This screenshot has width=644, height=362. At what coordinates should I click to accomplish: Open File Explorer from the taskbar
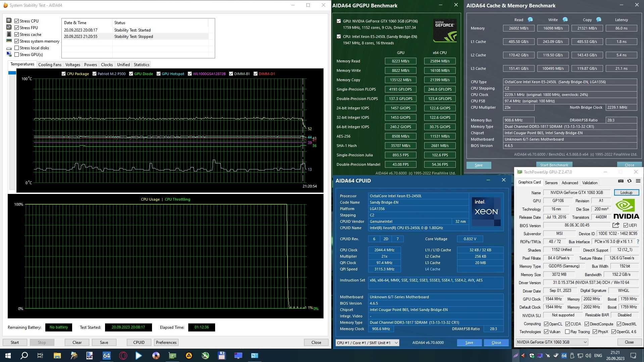click(x=57, y=356)
